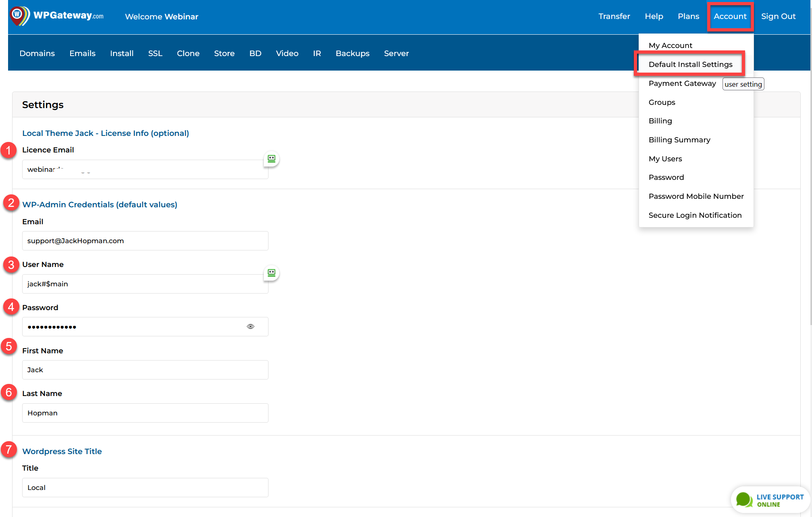Open the Backups navigation item
812x517 pixels.
(352, 54)
